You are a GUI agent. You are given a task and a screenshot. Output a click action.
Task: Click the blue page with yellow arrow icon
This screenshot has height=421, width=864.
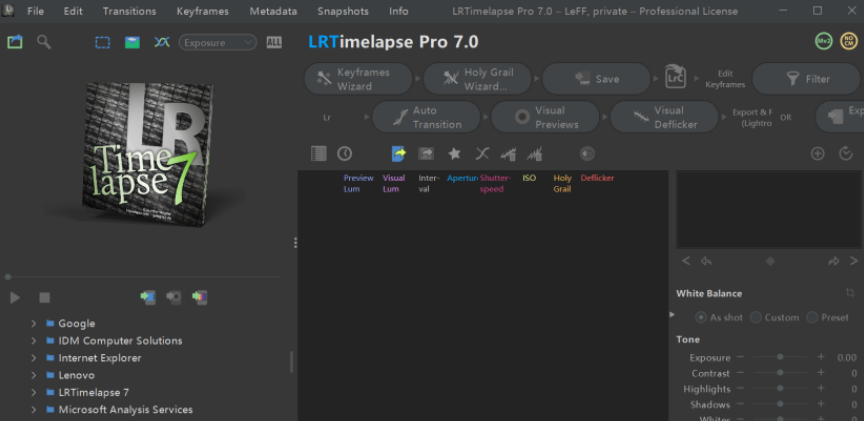398,154
